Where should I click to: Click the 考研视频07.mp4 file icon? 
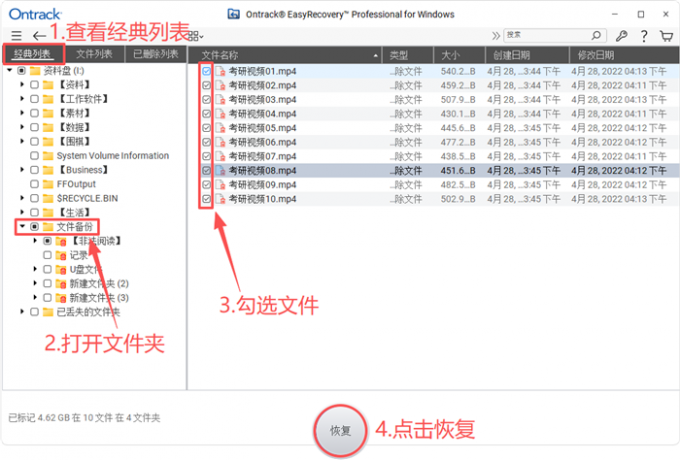[221, 156]
